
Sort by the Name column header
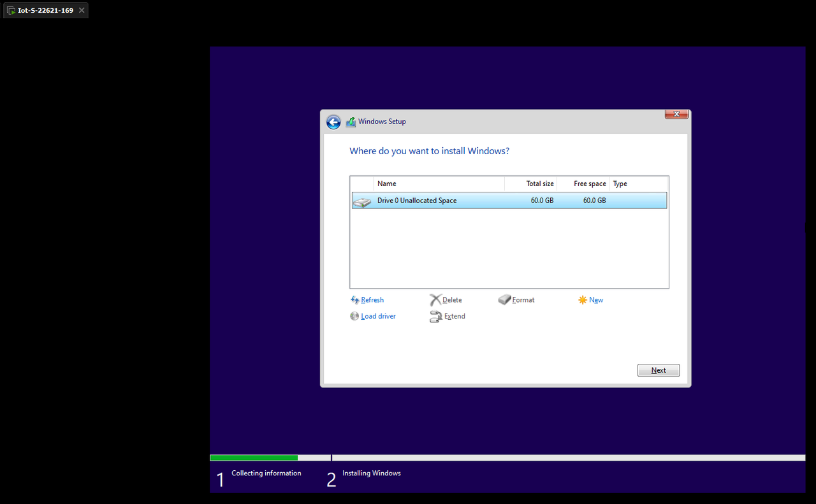(x=439, y=184)
